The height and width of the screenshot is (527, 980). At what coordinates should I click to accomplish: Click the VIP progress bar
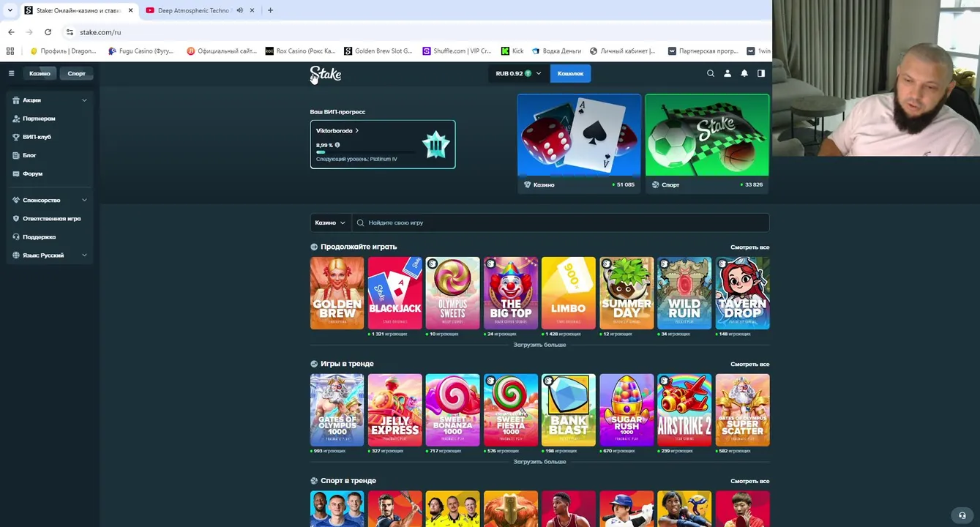click(x=366, y=152)
